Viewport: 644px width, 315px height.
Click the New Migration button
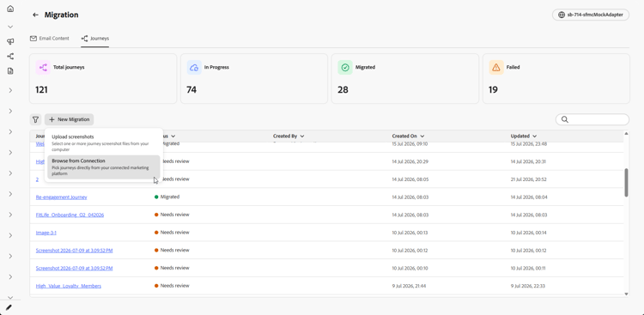click(x=69, y=119)
